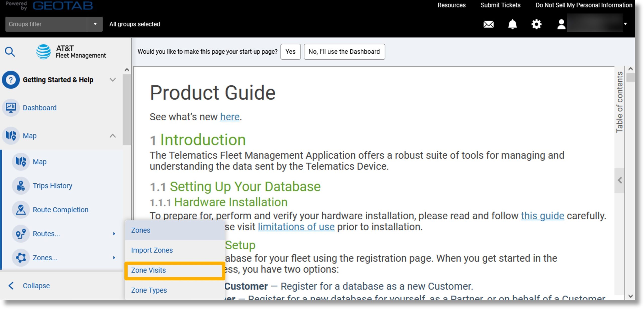644x309 pixels.
Task: Click No, I'll use the Dashboard
Action: 344,51
